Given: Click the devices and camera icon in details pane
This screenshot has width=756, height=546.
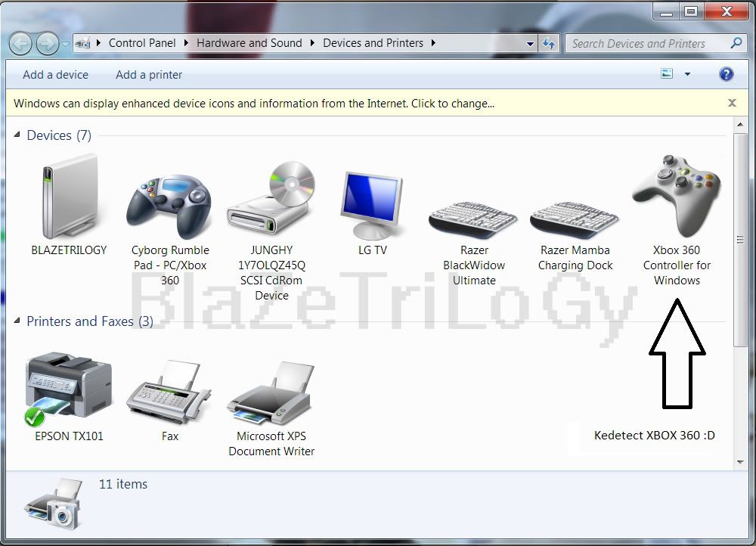Looking at the screenshot, I should [x=54, y=504].
